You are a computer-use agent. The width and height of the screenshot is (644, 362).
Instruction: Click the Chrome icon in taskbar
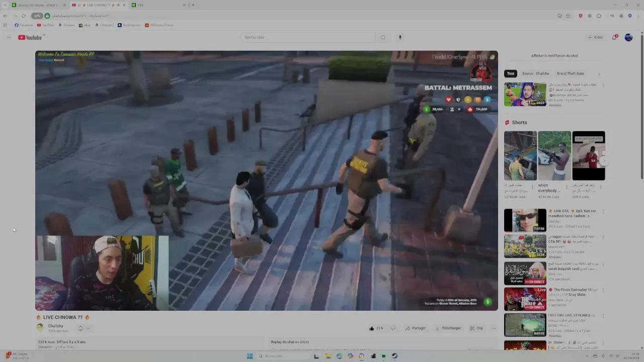click(x=361, y=356)
